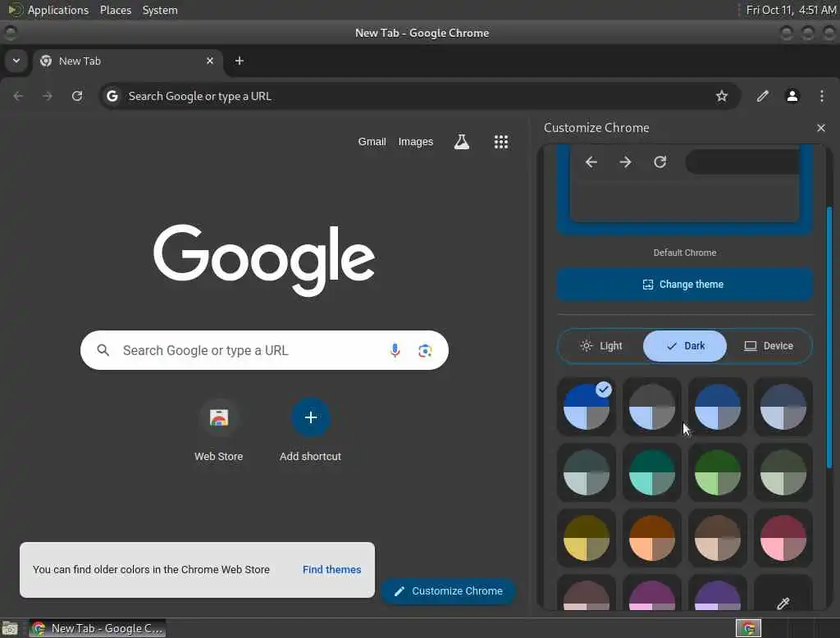Choose the slate blue-grey color swatch

pos(783,407)
